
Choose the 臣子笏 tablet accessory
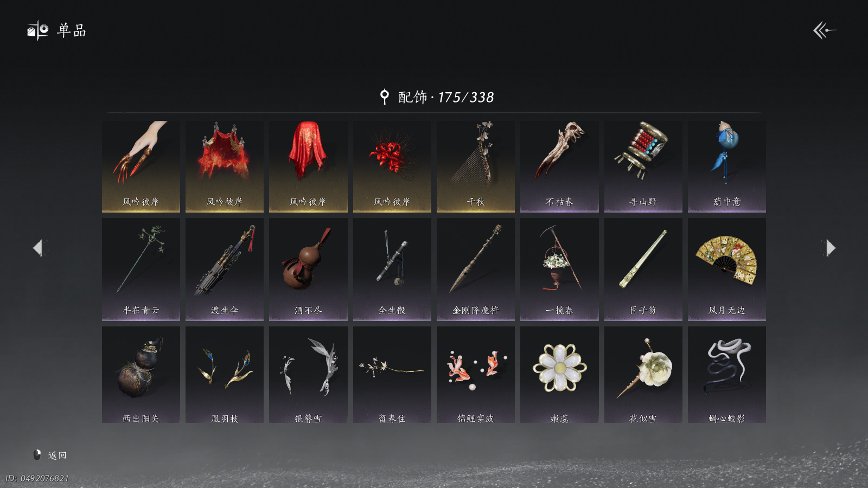coord(643,269)
